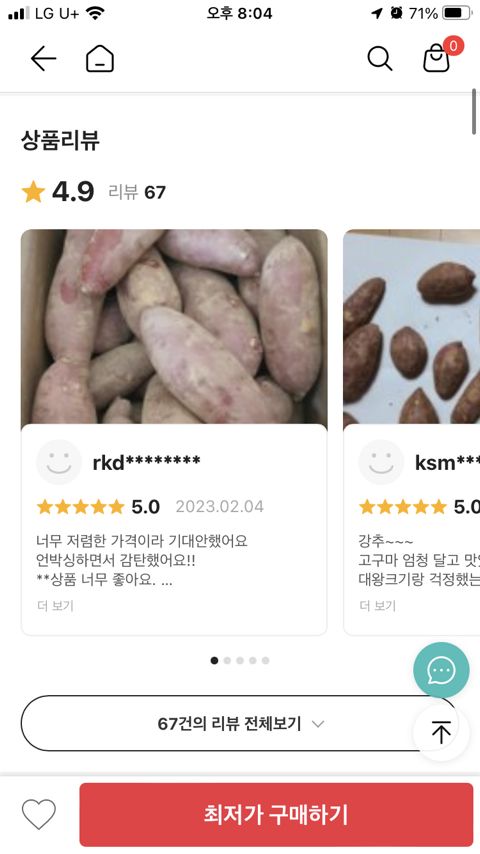
Task: Open the ksm review photo thumbnail
Action: tap(412, 327)
